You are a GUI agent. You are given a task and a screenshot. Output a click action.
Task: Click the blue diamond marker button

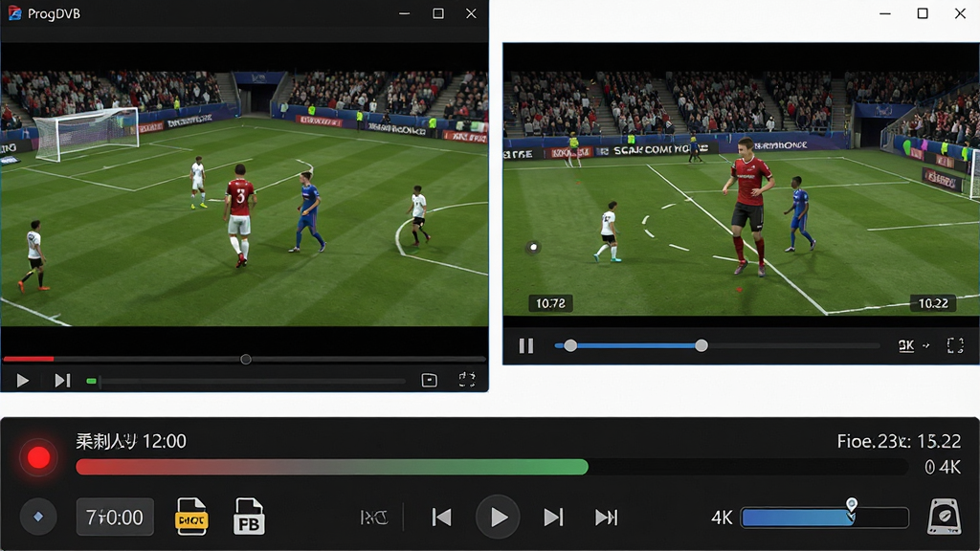(38, 517)
